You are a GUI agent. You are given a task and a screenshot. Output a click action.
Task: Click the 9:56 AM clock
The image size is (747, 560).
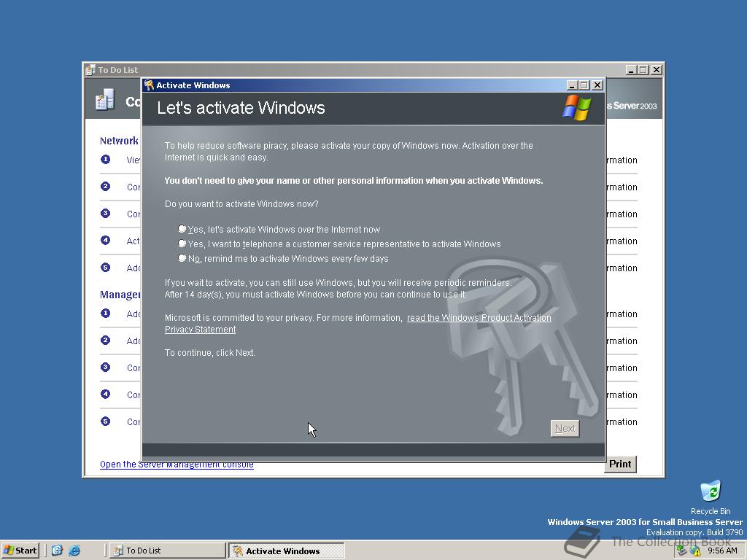click(722, 551)
